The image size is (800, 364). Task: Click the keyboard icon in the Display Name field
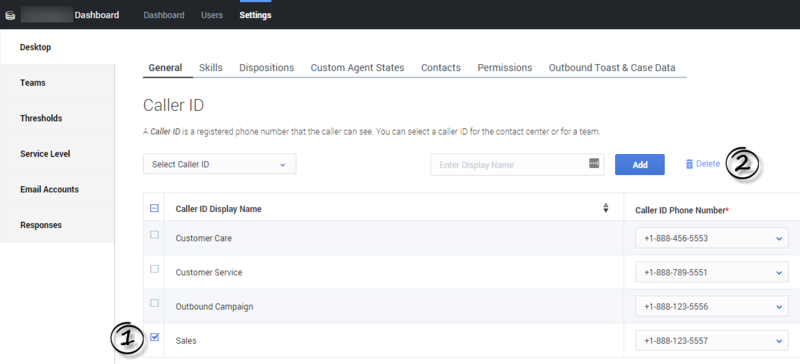point(594,163)
